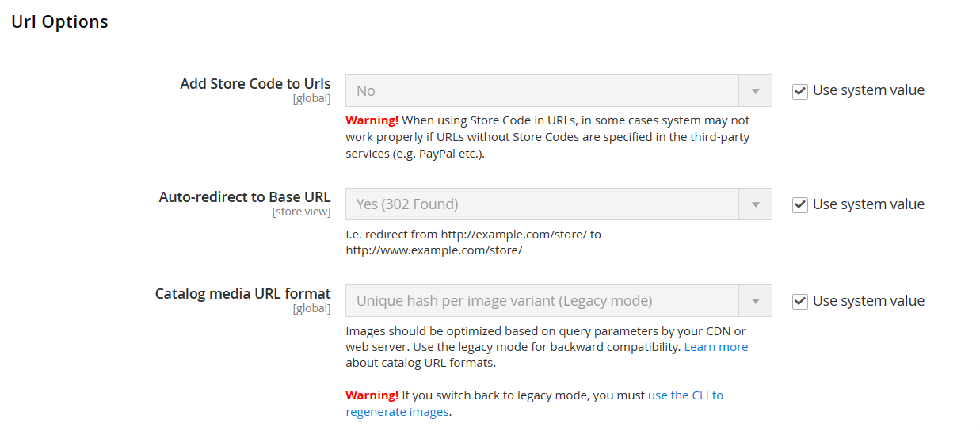Click the Use system value text beside Auto-redirect
Screen dimensions: 980x431
(868, 204)
